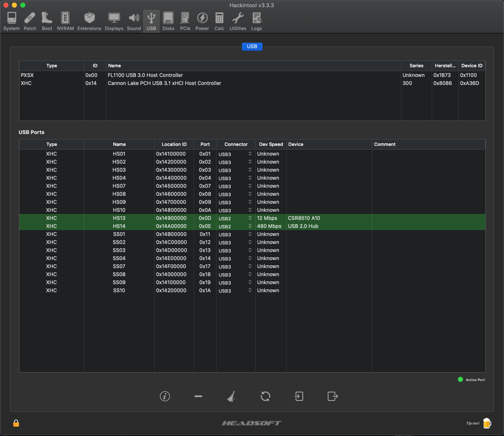504x436 pixels.
Task: Select the Cannon Lake PCH xHCI controller row
Action: 164,83
